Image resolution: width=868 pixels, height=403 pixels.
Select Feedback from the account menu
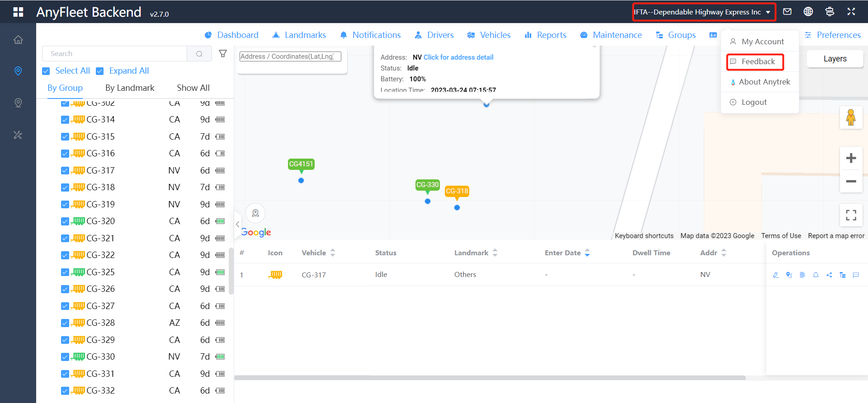758,61
